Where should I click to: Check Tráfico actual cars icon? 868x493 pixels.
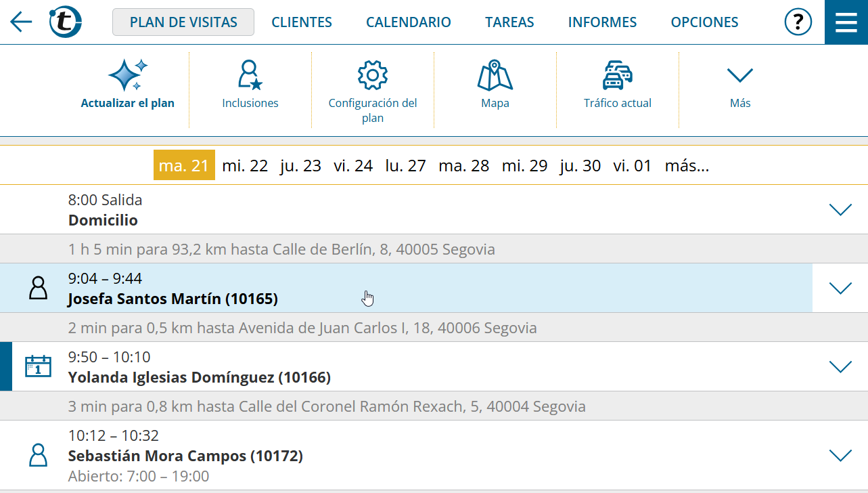coord(617,75)
